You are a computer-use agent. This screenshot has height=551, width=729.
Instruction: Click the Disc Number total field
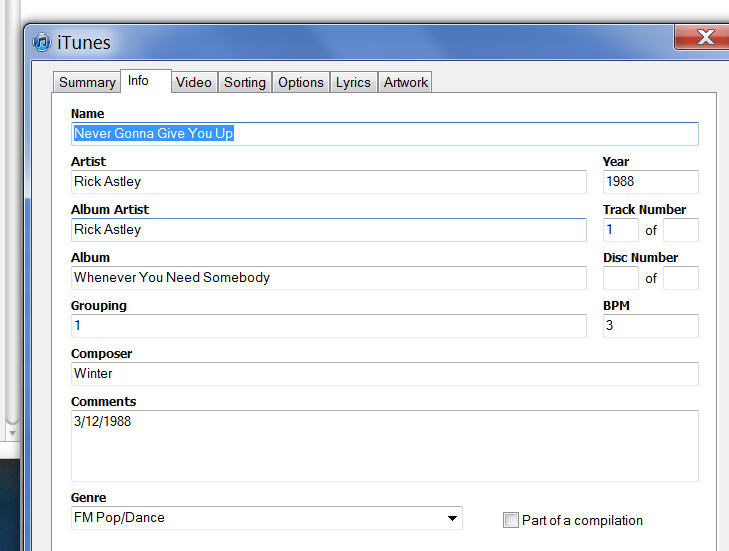pyautogui.click(x=681, y=278)
